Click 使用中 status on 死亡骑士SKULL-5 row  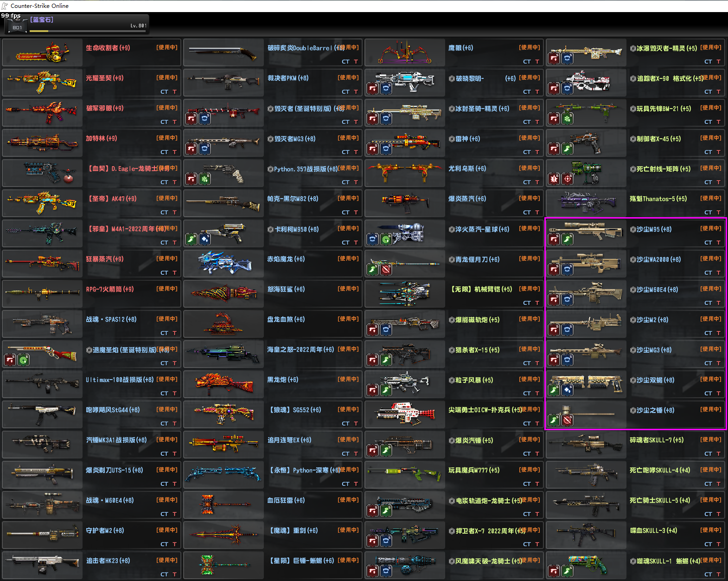tap(711, 500)
